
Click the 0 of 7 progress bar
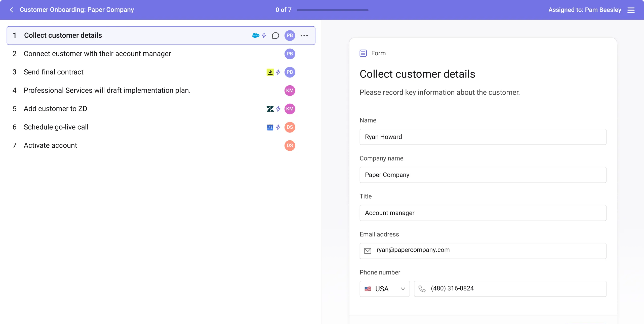333,10
